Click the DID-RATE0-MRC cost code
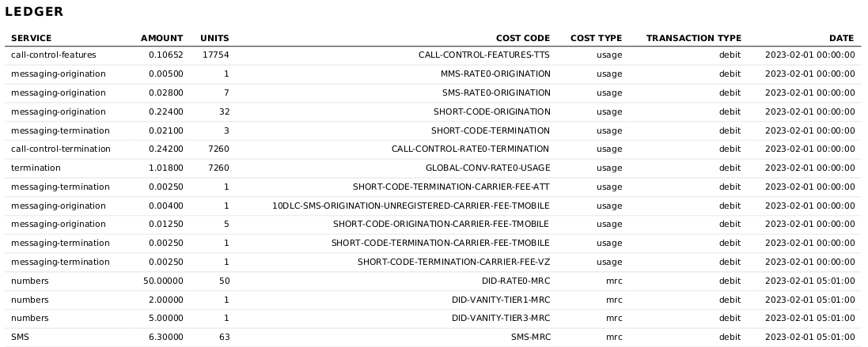868x347 pixels. tap(516, 281)
